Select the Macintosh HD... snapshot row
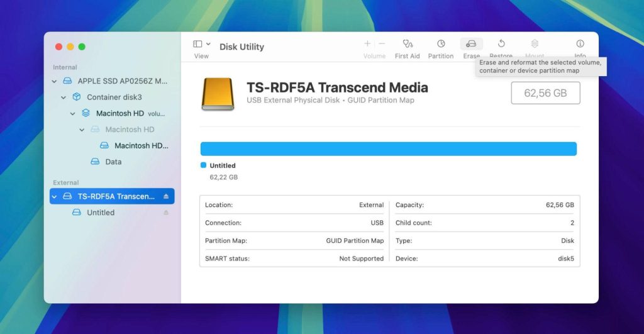Screen dimensions: 644x334 [x=112, y=145]
